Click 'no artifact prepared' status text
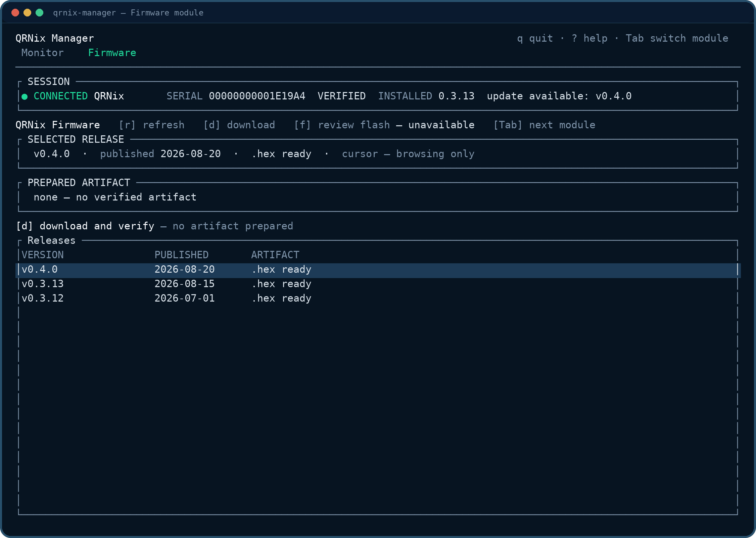The height and width of the screenshot is (538, 756). coord(233,226)
